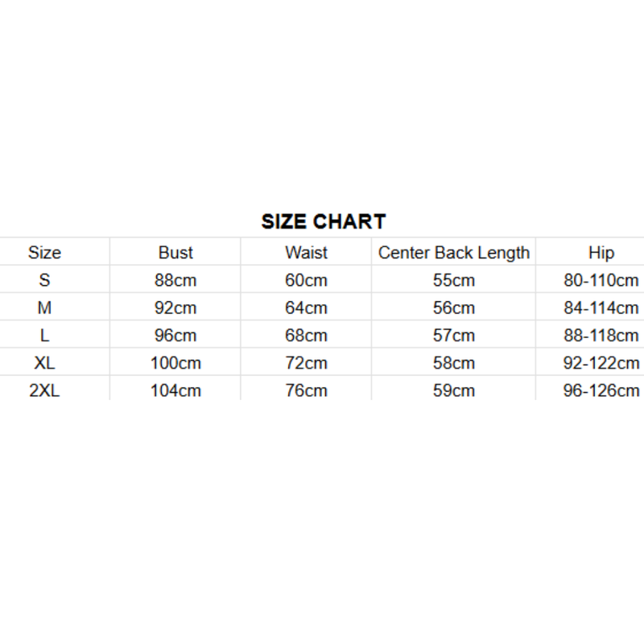Click the 76cm waist value
The width and height of the screenshot is (644, 644).
(306, 391)
